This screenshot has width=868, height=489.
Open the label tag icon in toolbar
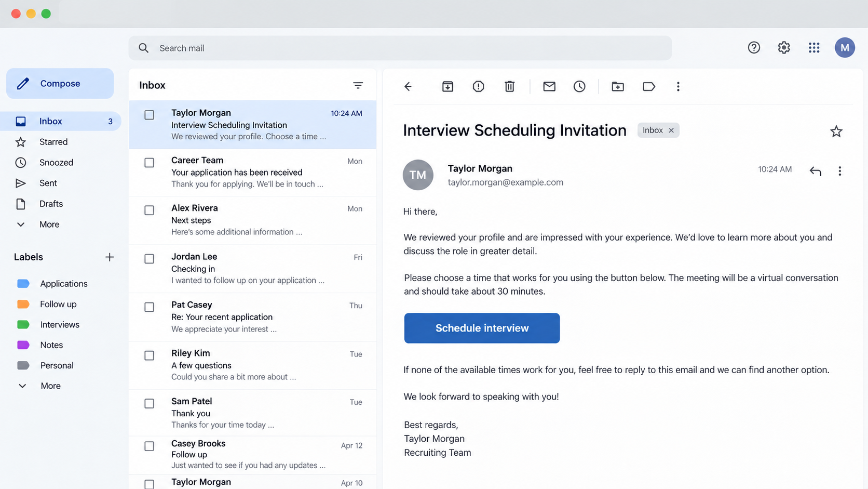pos(648,86)
